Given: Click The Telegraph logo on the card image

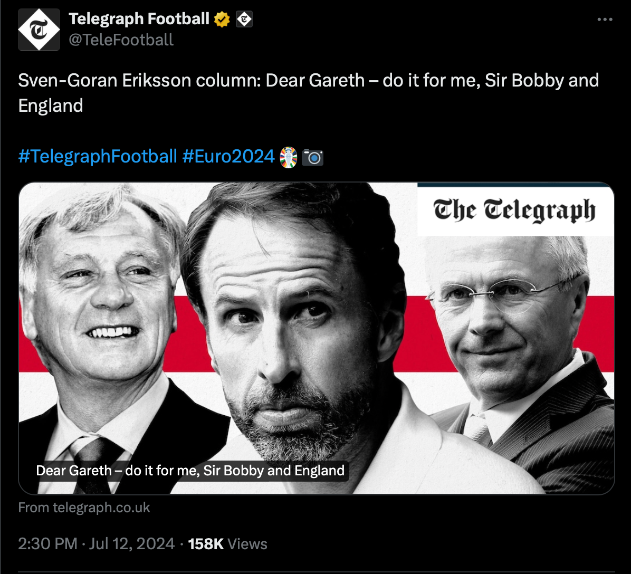Looking at the screenshot, I should pos(514,209).
